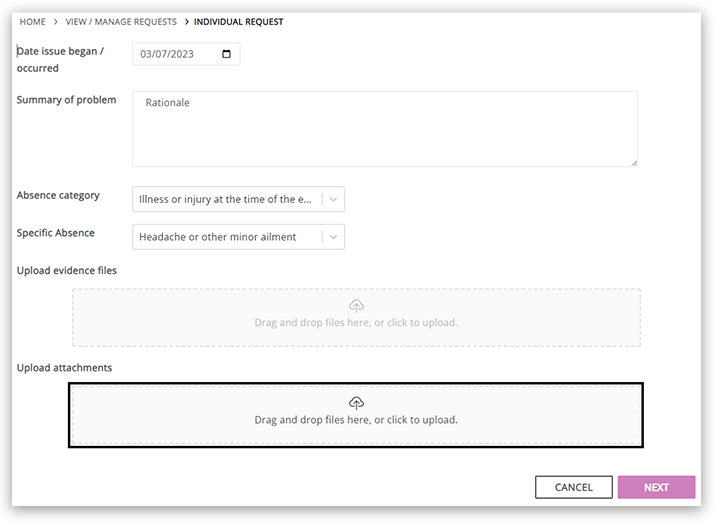Screen dimensions: 719x524
Task: Select the "Illness or injury" category value
Action: point(226,199)
